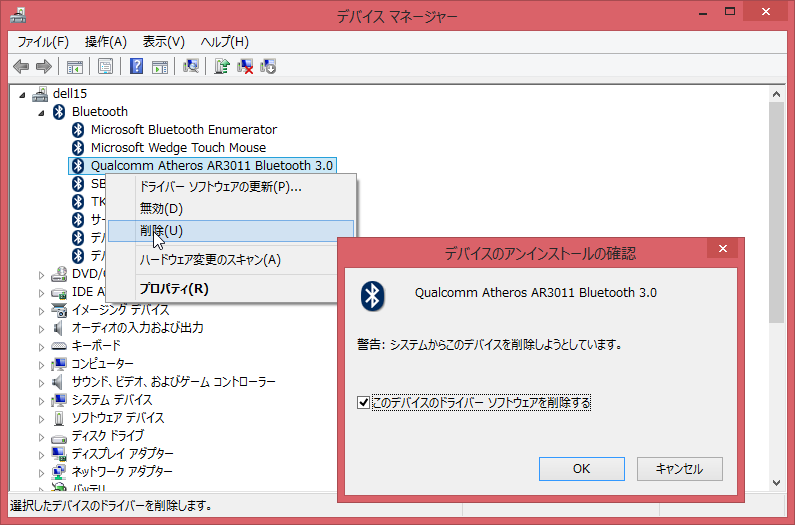Choose ドライバー ソフトウェアの更新(P)... from context menu

(x=231, y=187)
